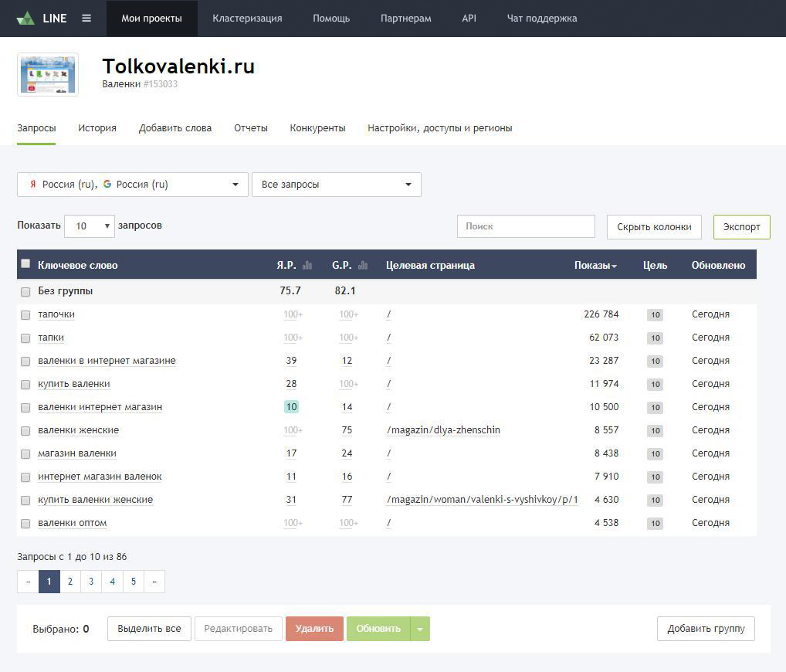
Task: Click the goal badge 10 for тапочки
Action: [655, 315]
